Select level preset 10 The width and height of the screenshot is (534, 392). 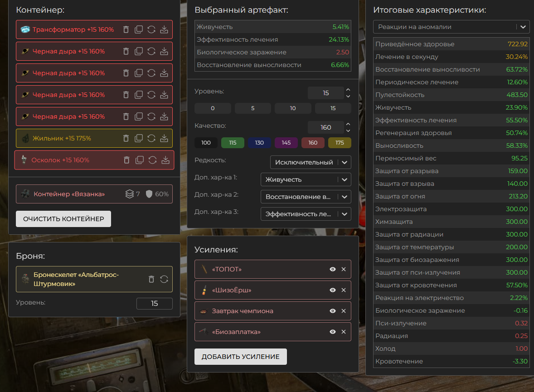[293, 108]
